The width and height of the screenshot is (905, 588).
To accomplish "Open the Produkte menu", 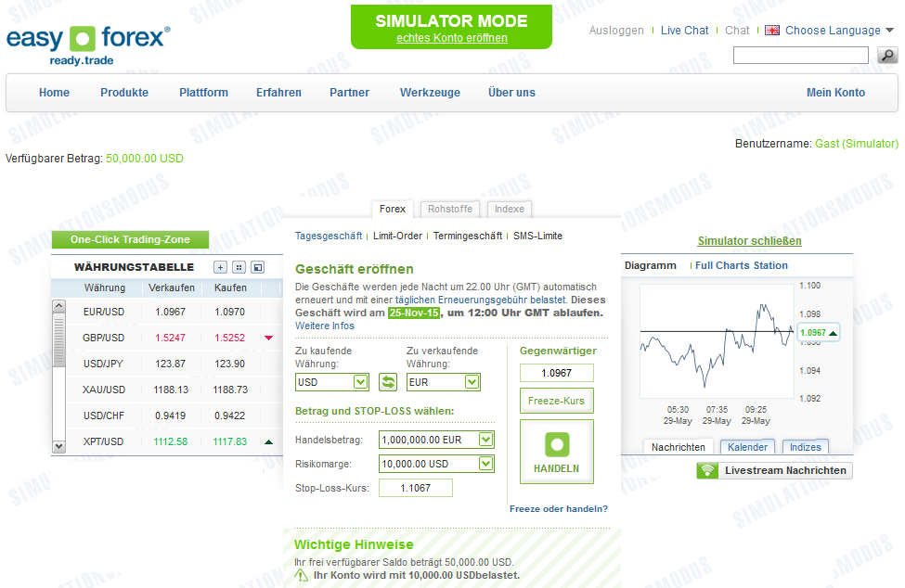I will point(124,93).
